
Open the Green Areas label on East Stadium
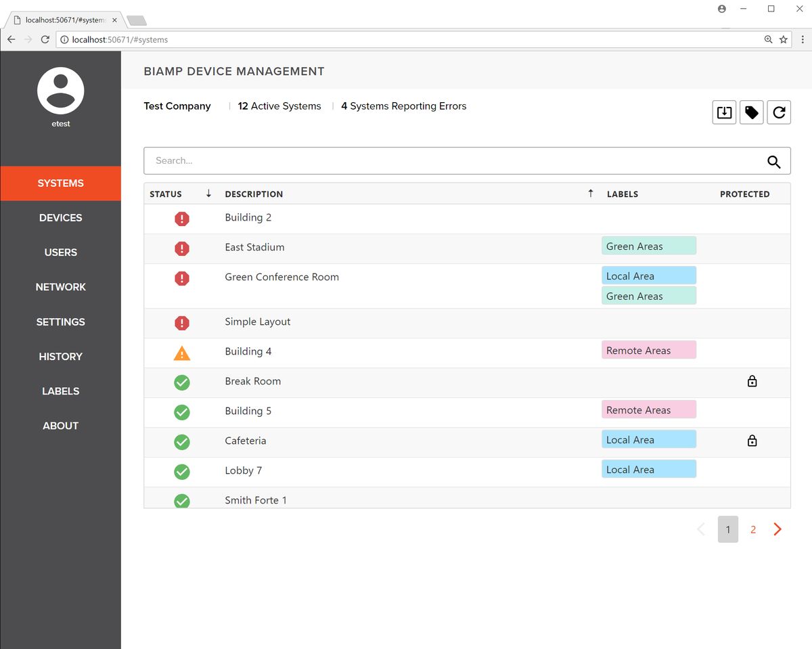coord(648,246)
